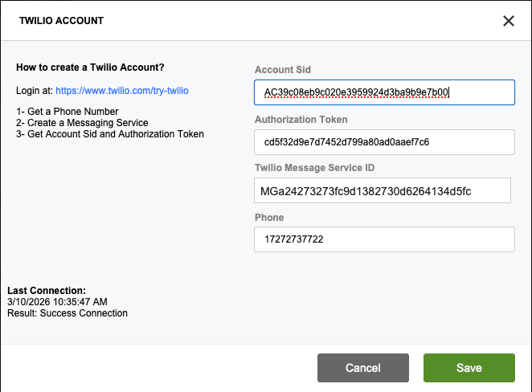Click the 'Result: Success Connection' text
The width and height of the screenshot is (532, 392).
point(68,313)
